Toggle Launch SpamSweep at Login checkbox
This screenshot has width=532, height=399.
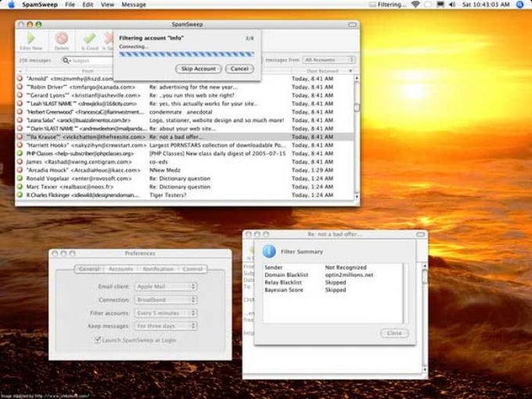click(x=97, y=339)
